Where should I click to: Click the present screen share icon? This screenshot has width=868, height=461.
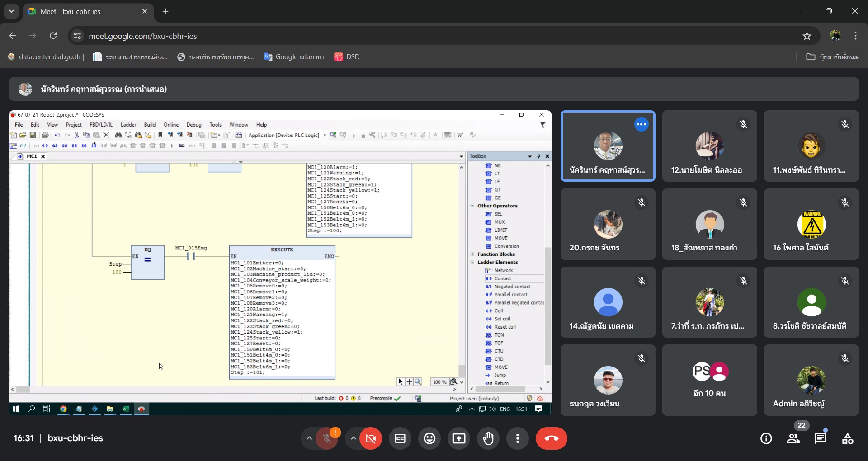pyautogui.click(x=459, y=438)
